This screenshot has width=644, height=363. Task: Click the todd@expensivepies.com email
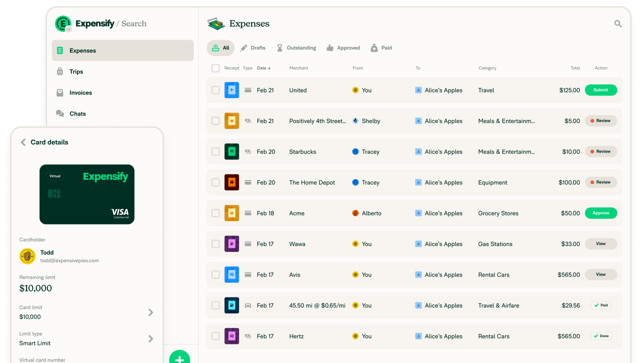point(69,260)
